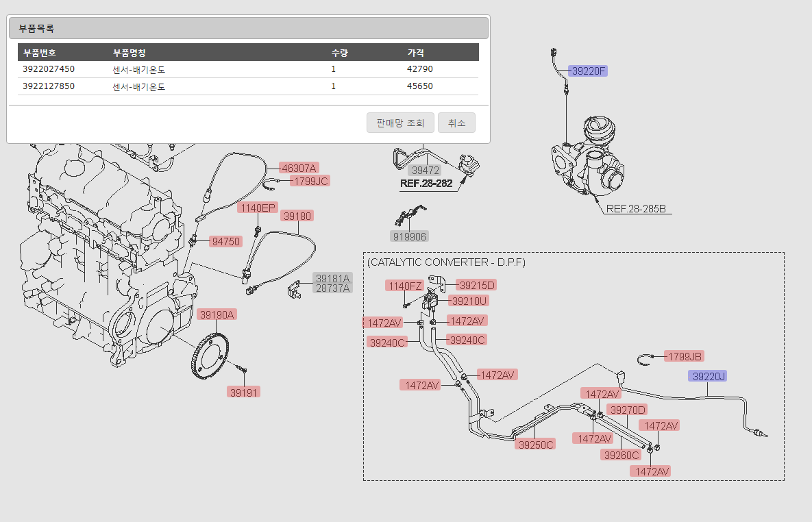The height and width of the screenshot is (522, 812).
Task: Click part number 94750 on the diagram
Action: 225,241
